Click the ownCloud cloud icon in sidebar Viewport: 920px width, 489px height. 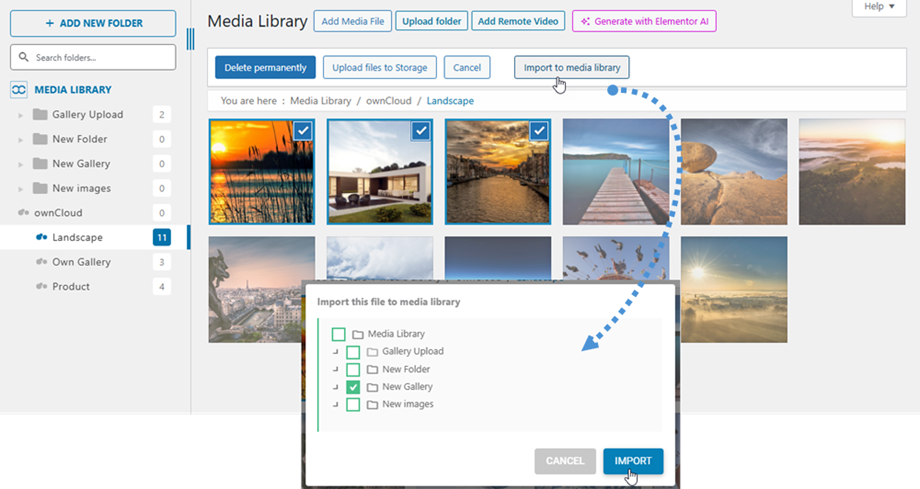[24, 213]
